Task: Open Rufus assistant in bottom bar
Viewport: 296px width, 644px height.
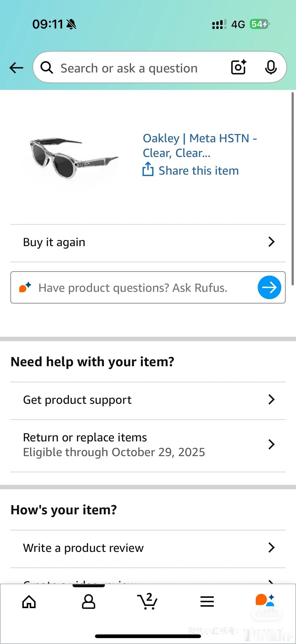Action: (x=265, y=601)
